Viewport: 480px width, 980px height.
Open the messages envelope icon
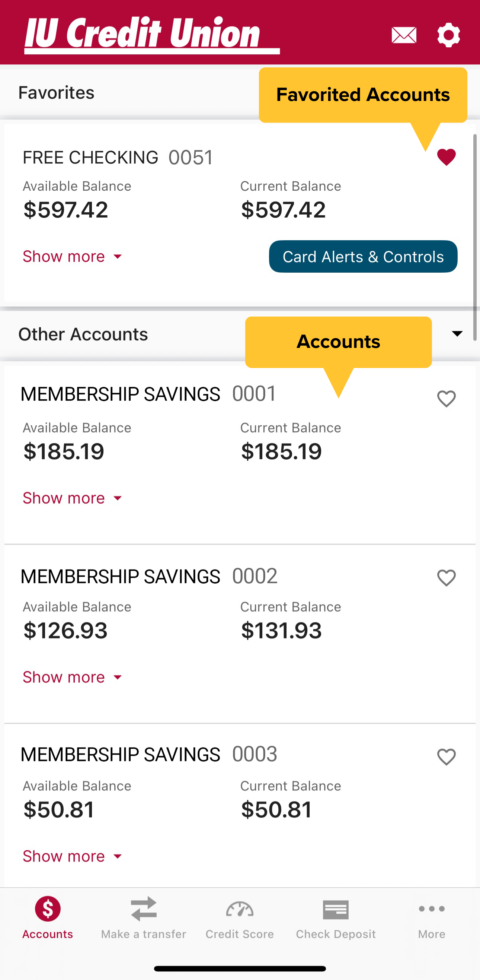click(x=404, y=35)
